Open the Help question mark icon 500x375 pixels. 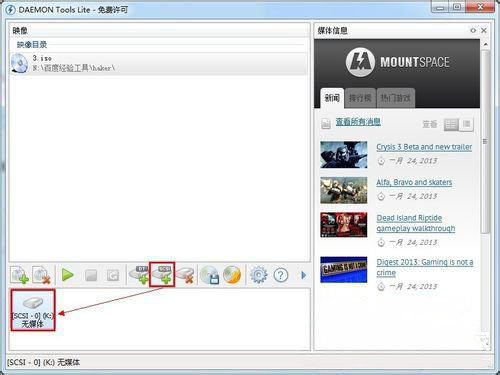(x=281, y=275)
